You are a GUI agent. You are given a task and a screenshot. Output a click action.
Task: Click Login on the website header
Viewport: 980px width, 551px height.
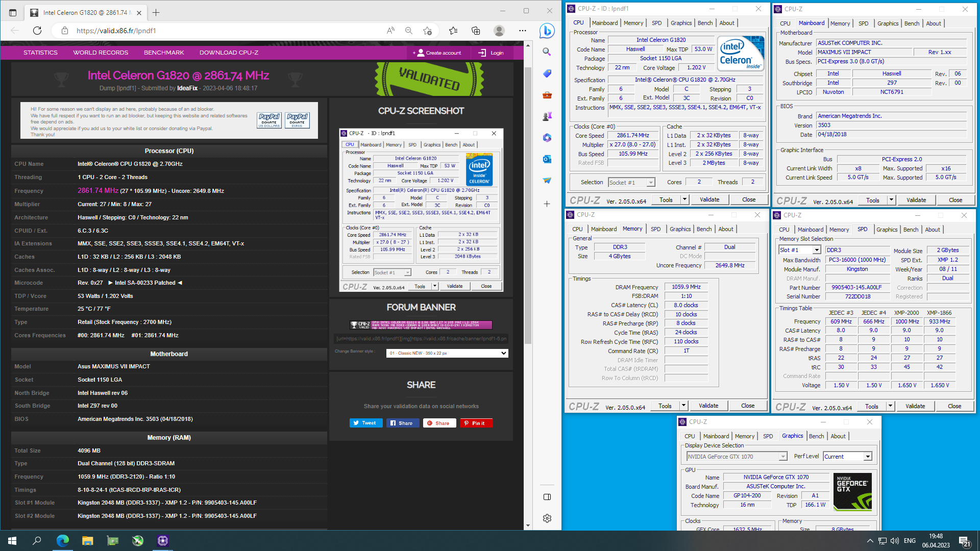491,53
